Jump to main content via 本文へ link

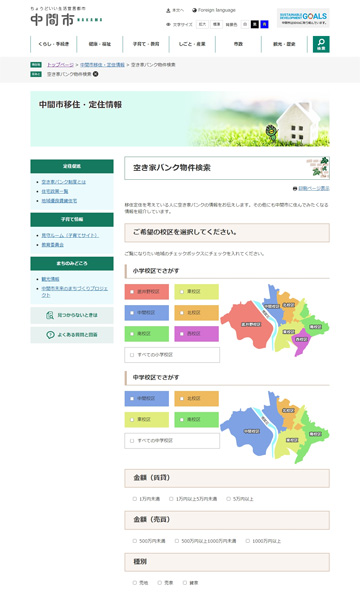click(x=175, y=10)
